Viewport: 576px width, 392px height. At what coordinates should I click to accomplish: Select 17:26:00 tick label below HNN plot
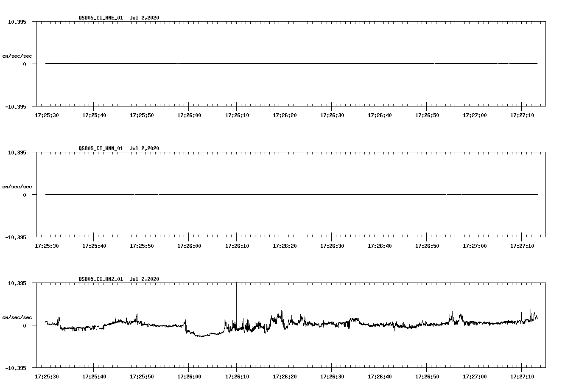tap(189, 246)
